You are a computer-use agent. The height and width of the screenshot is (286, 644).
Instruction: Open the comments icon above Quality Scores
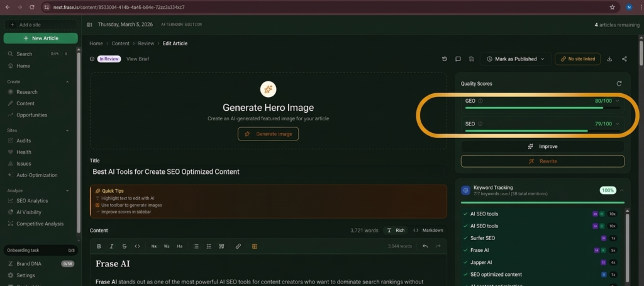458,59
